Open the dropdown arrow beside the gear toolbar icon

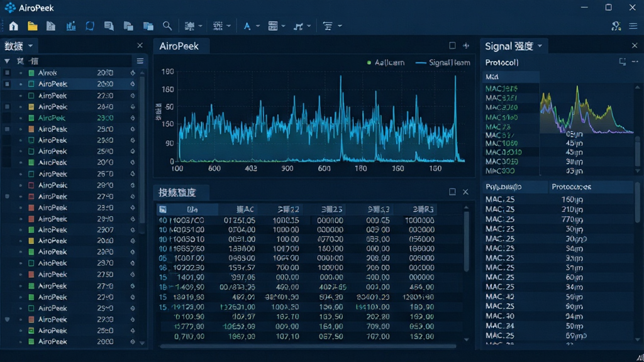coord(201,26)
